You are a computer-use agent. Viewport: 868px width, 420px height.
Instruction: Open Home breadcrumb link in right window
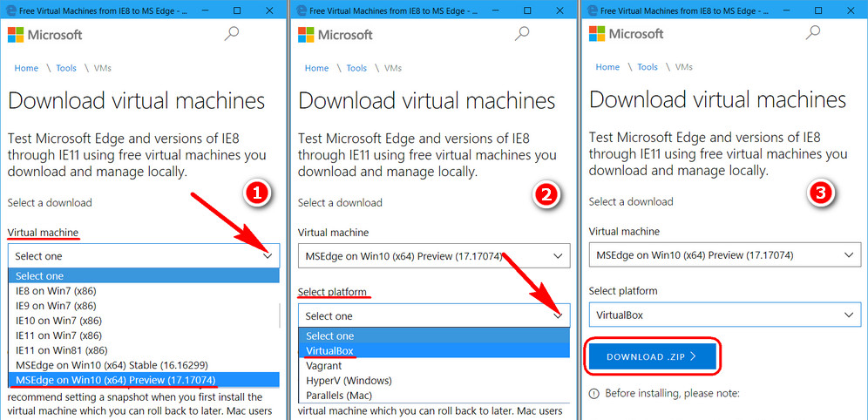tap(607, 67)
